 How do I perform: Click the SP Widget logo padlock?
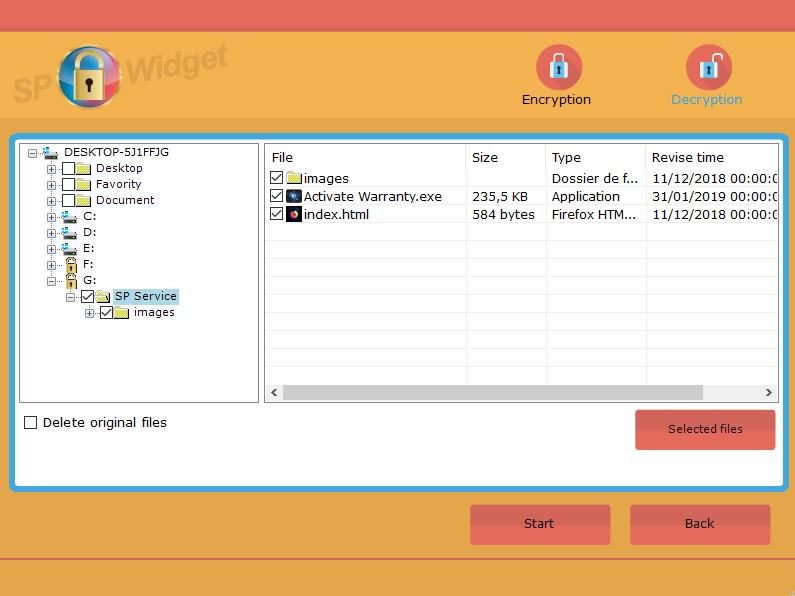[90, 77]
